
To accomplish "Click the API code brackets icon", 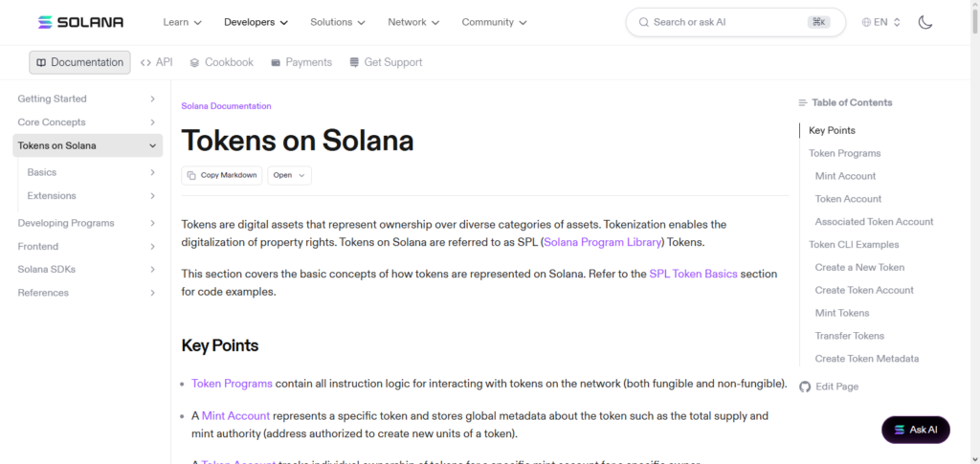I will click(145, 62).
